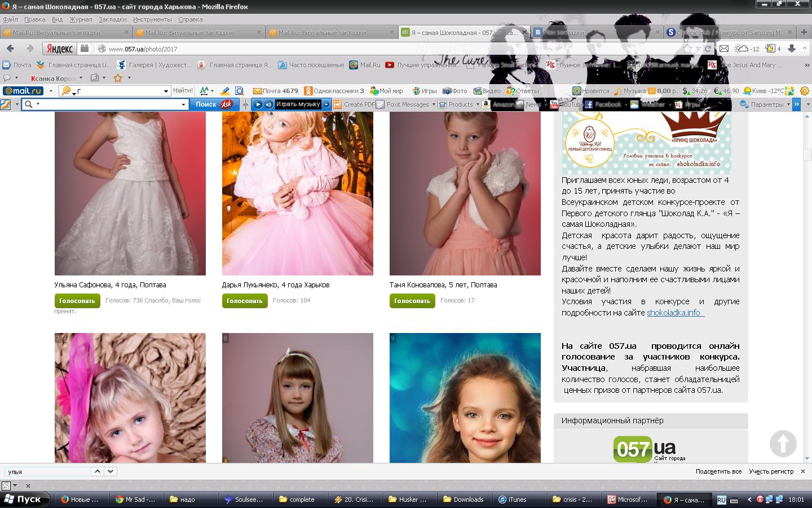Open Ответы on the Mail.ru toolbar
The image size is (812, 508).
coord(523,90)
